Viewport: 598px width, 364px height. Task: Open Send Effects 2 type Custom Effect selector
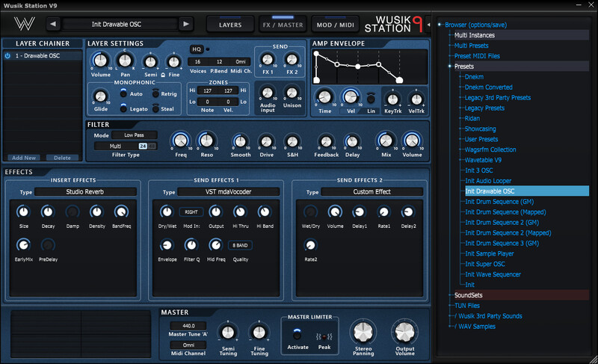coord(372,192)
